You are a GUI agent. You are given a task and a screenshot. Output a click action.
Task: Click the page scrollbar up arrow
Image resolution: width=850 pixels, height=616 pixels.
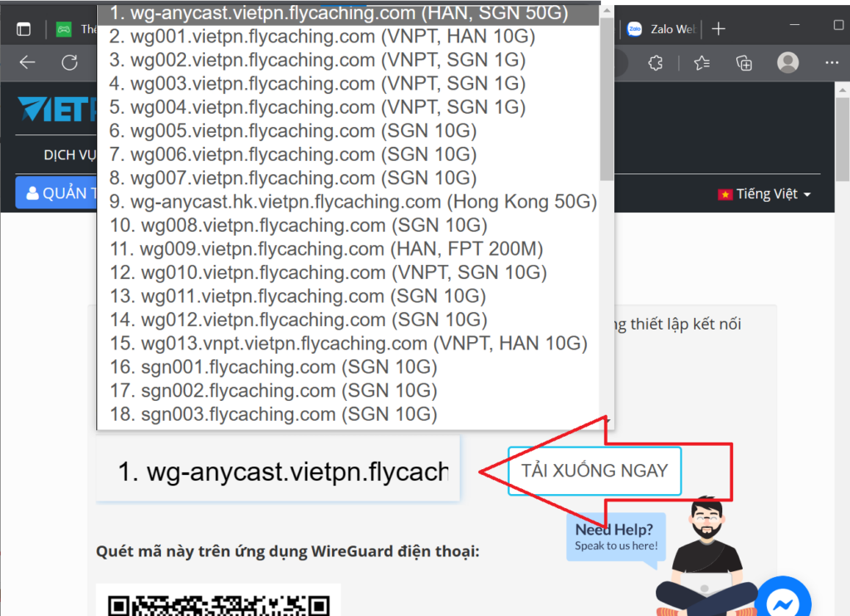842,89
